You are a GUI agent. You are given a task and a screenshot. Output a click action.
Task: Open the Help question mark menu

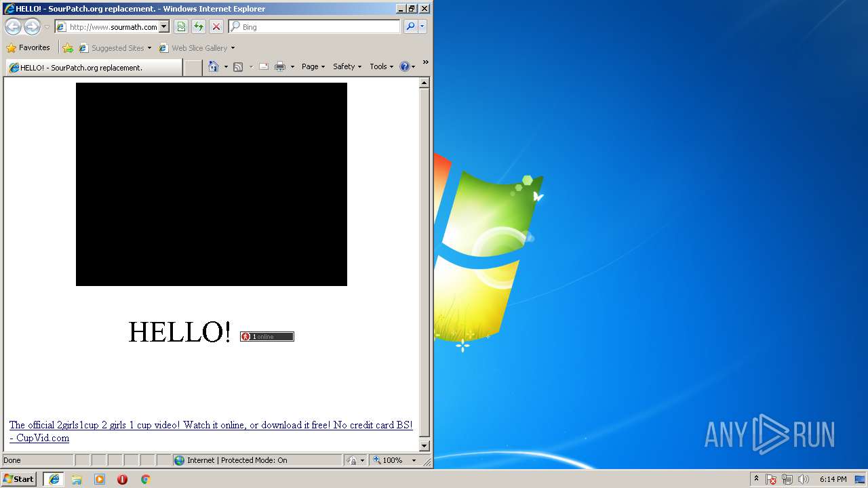pos(407,66)
